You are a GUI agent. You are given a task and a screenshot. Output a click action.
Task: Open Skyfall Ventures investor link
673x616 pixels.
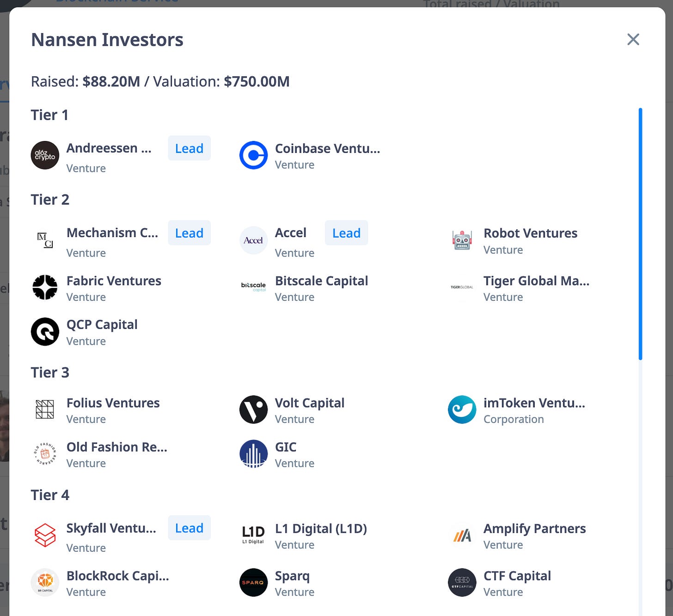[111, 528]
